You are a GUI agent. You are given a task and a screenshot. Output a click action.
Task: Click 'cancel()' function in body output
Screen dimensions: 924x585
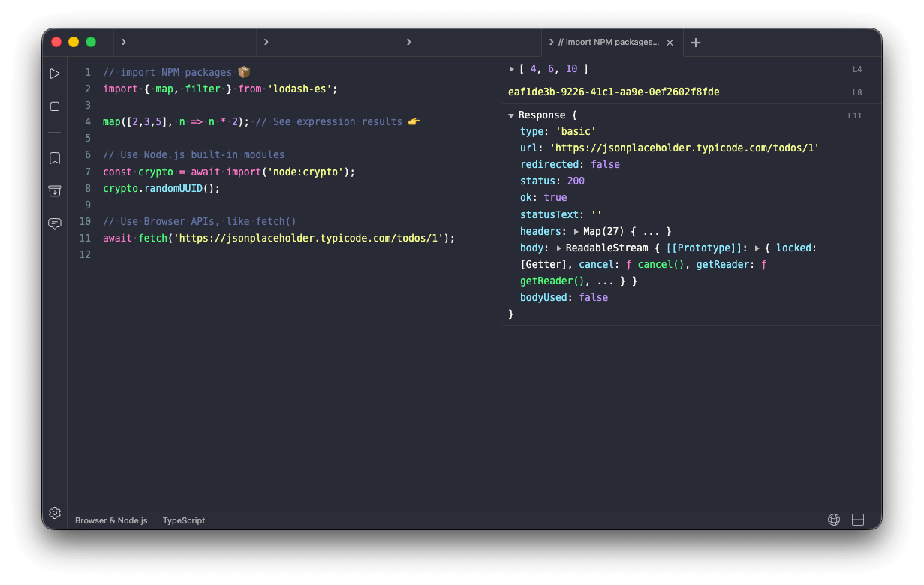click(x=661, y=265)
